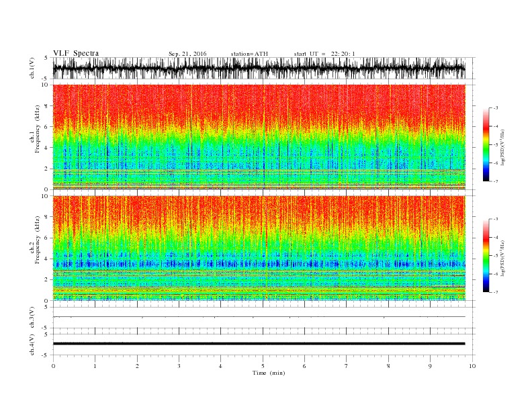Click the "ch.4(V)" axis label
This screenshot has width=532, height=411.
[32, 345]
